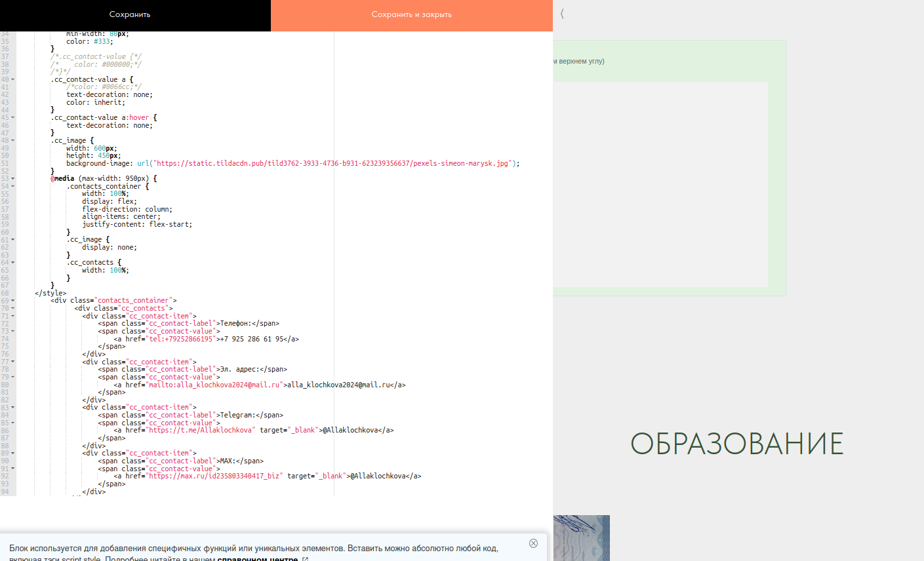This screenshot has height=561, width=924.
Task: Fold the Telegram contact-item div at line 83
Action: tap(13, 408)
